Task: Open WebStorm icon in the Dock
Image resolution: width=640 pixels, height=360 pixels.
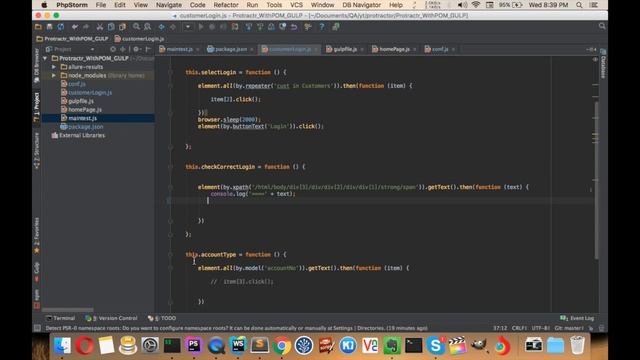Action: coord(238,345)
